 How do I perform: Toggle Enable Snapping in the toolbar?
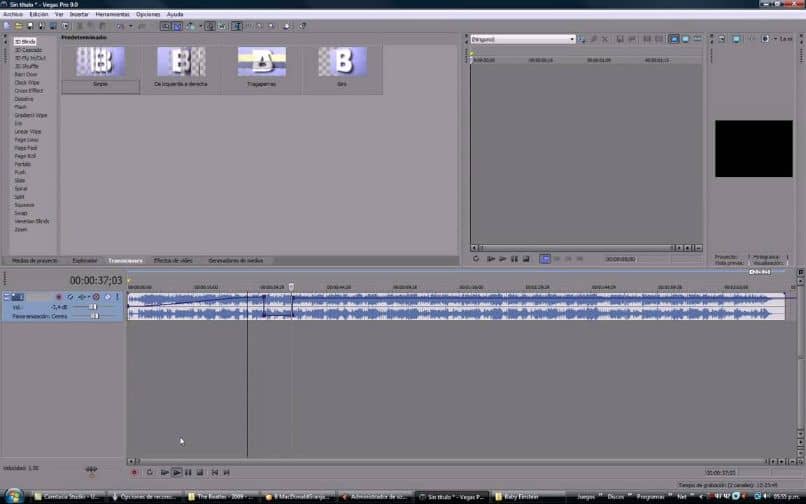pos(166,26)
